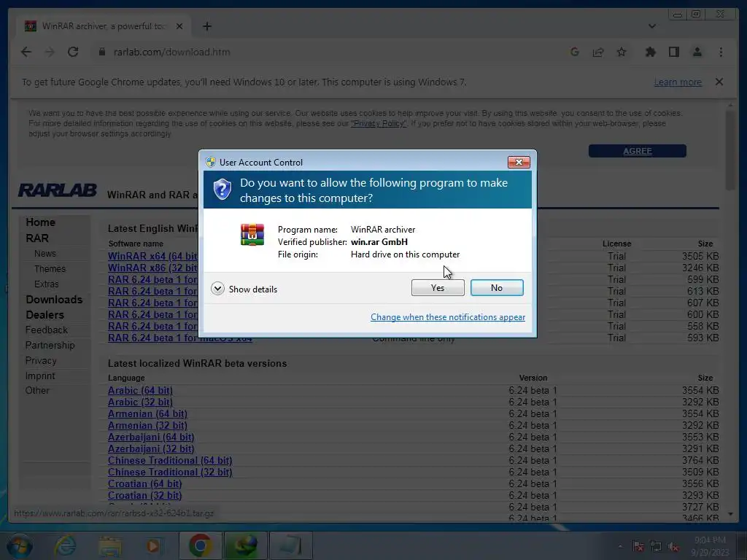This screenshot has height=560, width=747.
Task: Click the Armenian (32 bit) download link
Action: (x=147, y=425)
